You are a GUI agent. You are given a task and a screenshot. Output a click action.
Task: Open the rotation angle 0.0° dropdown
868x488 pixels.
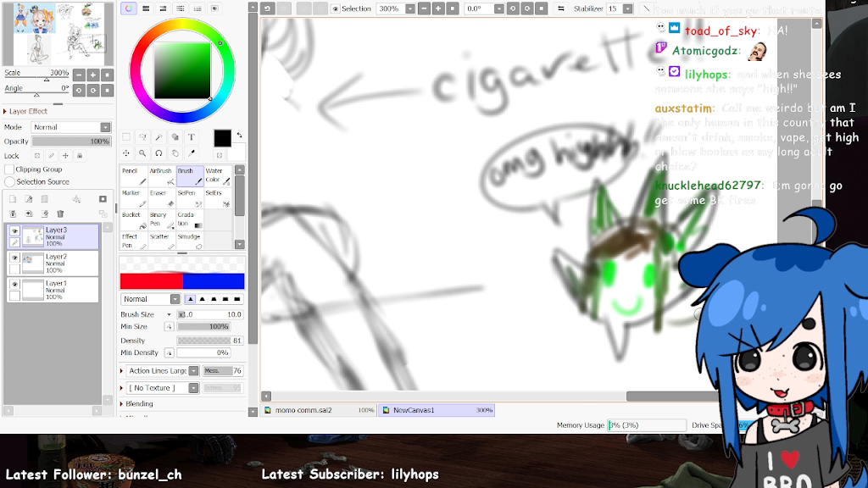coord(498,8)
